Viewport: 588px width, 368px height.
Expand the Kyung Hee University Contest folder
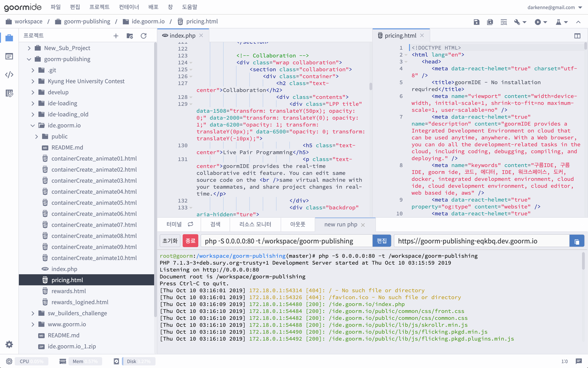coord(33,81)
